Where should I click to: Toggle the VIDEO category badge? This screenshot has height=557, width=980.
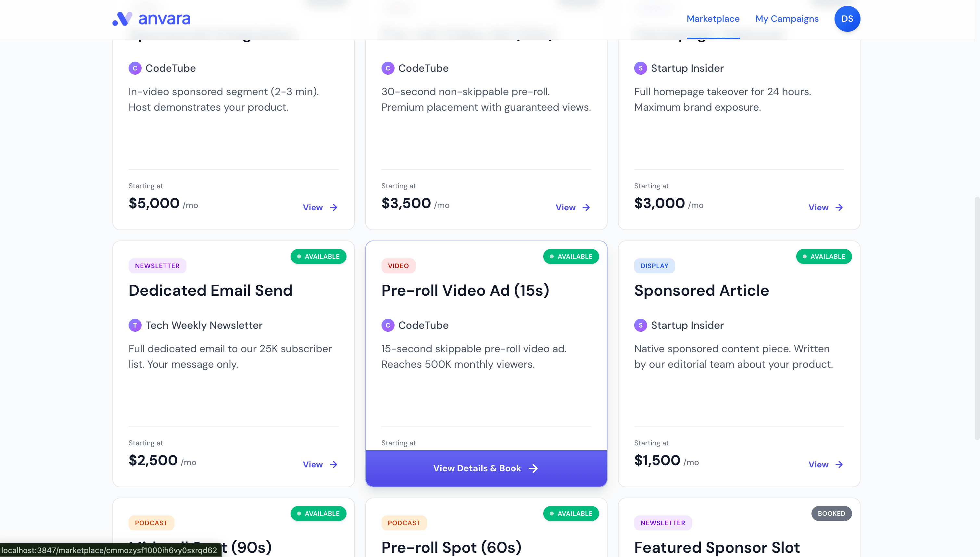(398, 266)
